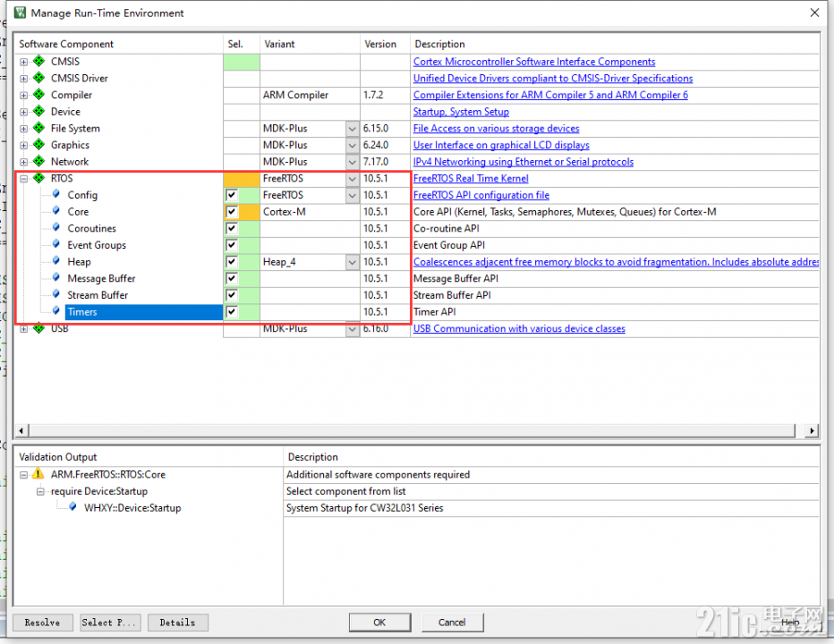Click the Validation Output column header

(149, 456)
